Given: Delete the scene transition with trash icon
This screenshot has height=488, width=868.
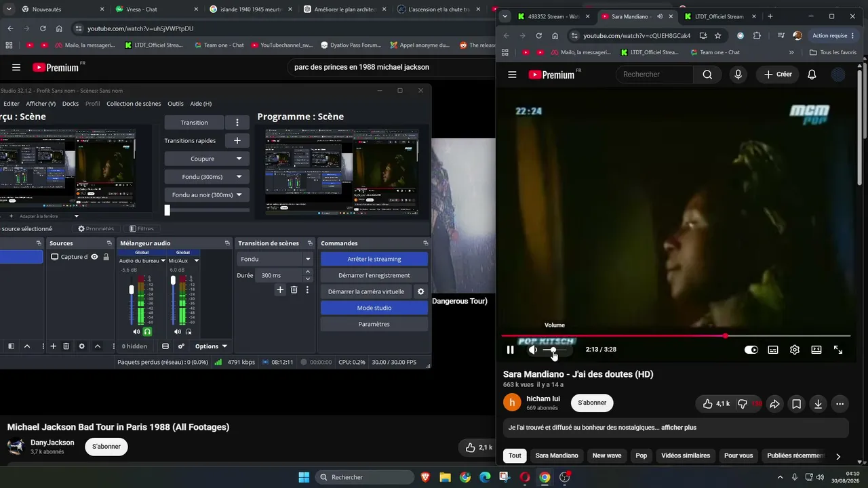Looking at the screenshot, I should pos(294,290).
